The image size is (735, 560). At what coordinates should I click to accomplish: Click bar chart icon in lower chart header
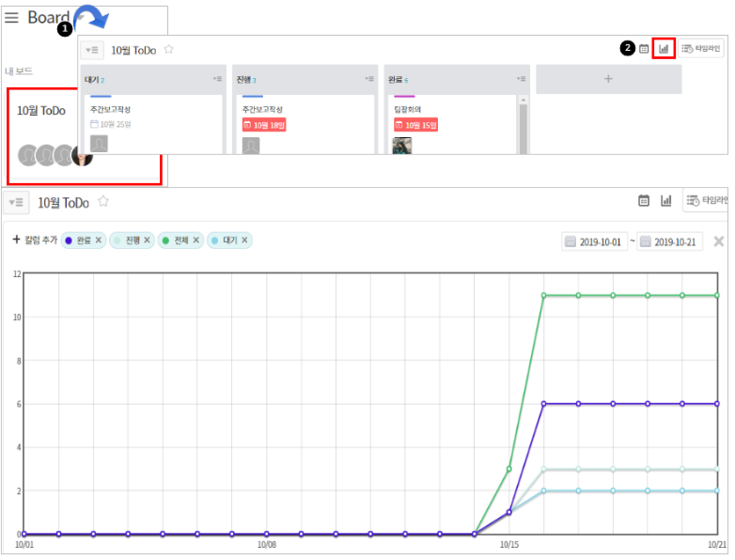point(666,200)
